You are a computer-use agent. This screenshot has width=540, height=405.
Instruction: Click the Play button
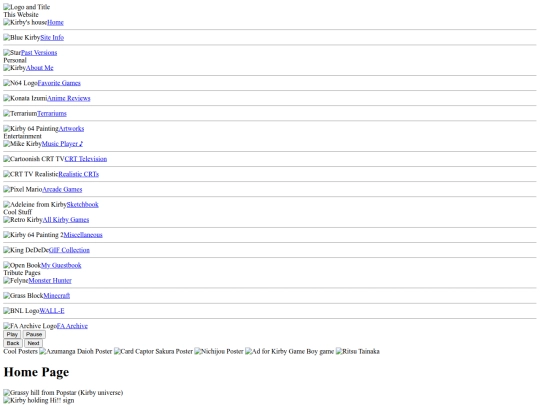coord(12,334)
